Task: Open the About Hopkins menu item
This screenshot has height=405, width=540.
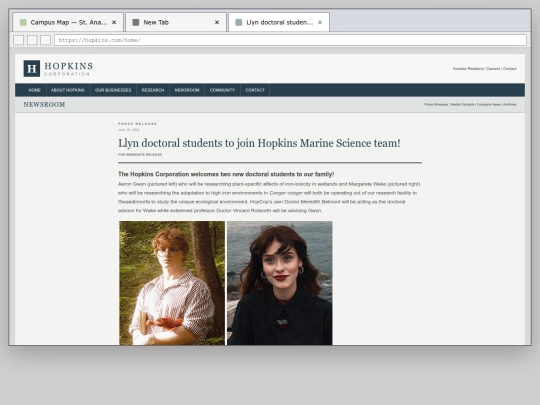Action: (68, 90)
